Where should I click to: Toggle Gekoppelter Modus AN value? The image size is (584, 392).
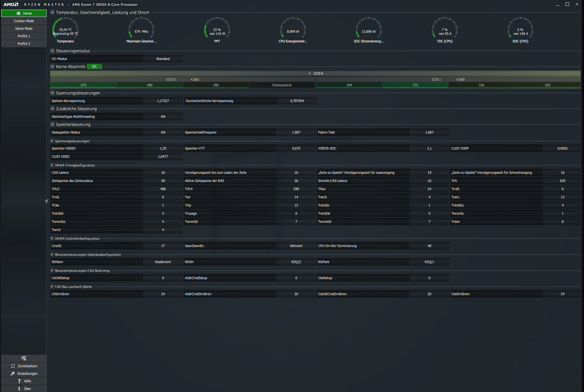click(x=163, y=132)
